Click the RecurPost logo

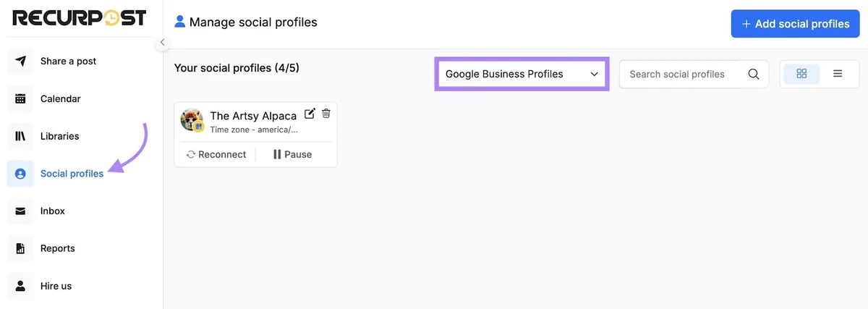click(80, 18)
